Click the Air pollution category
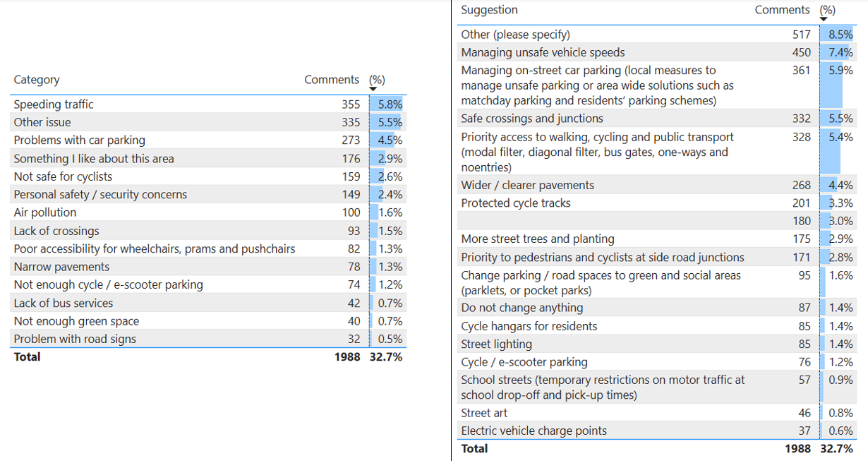Viewport: 868px width, 463px height. [x=45, y=212]
